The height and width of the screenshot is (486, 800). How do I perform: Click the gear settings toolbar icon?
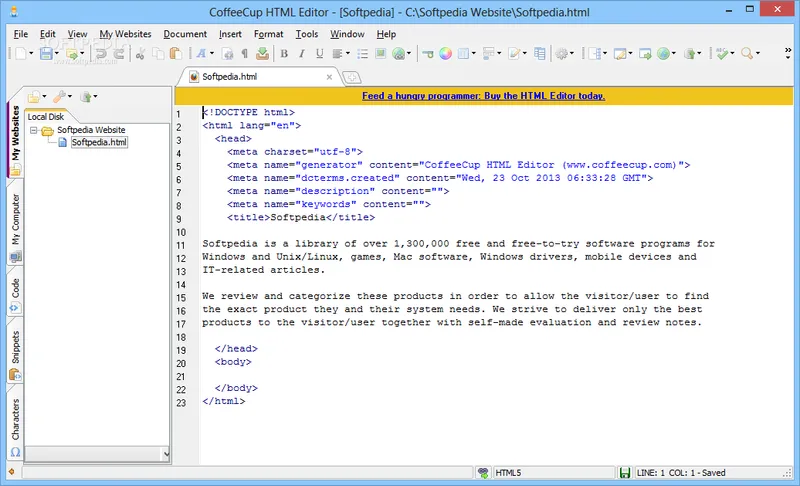point(562,53)
